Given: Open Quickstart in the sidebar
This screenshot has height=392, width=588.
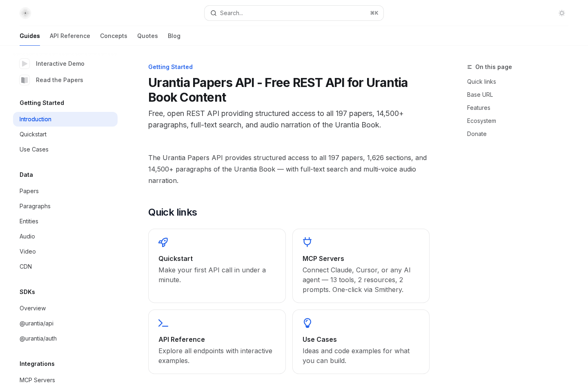Looking at the screenshot, I should tap(33, 134).
